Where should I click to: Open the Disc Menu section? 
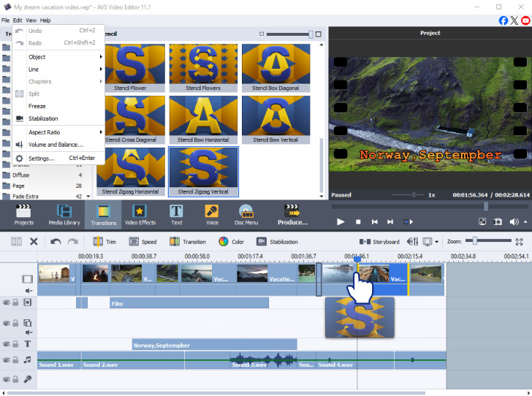click(246, 213)
